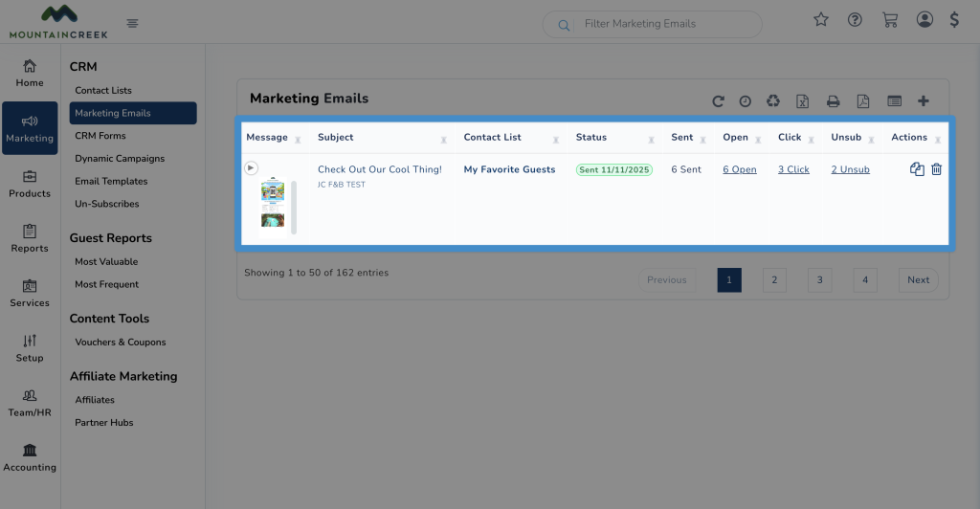Click the plus icon to add email
This screenshot has width=980, height=509.
click(x=923, y=101)
